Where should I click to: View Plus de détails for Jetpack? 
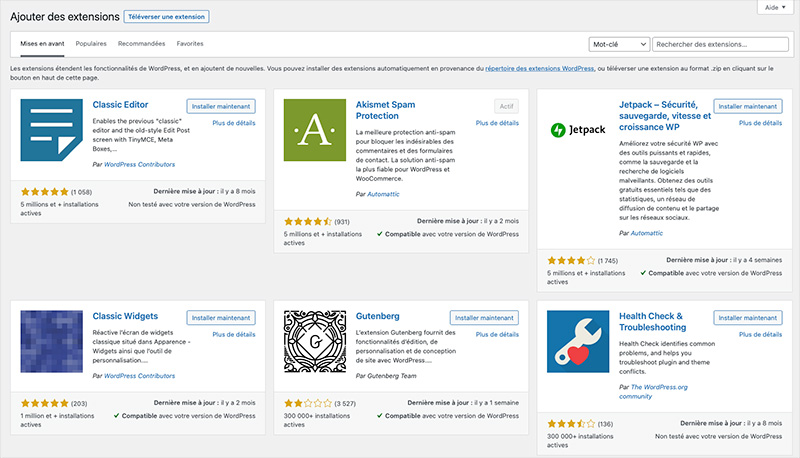click(x=760, y=123)
